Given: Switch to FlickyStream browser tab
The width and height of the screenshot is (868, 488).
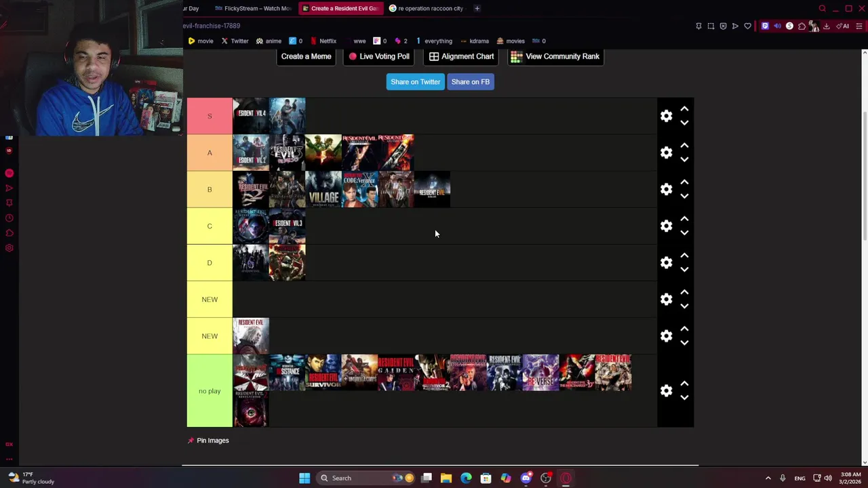Looking at the screenshot, I should [252, 8].
